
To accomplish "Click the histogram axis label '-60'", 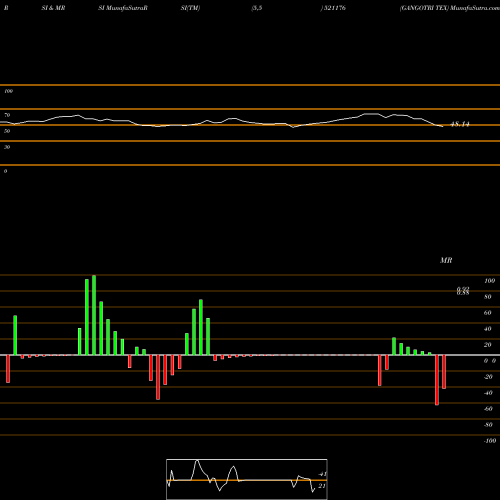I will click(488, 409).
